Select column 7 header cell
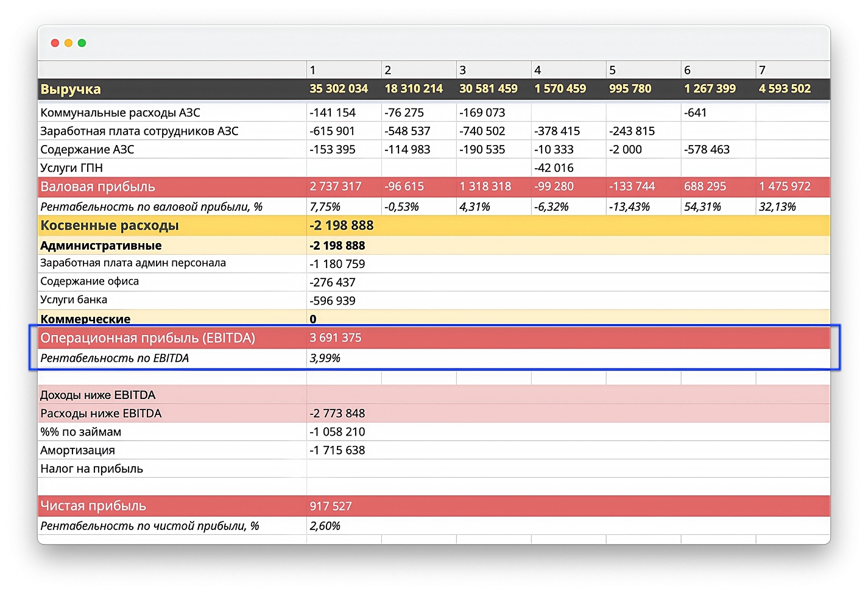Viewport: 868px width, 594px height. [792, 70]
